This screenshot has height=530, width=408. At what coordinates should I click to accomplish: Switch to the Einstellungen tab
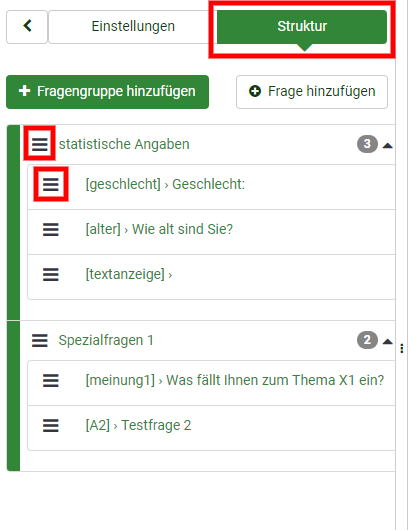tap(133, 27)
